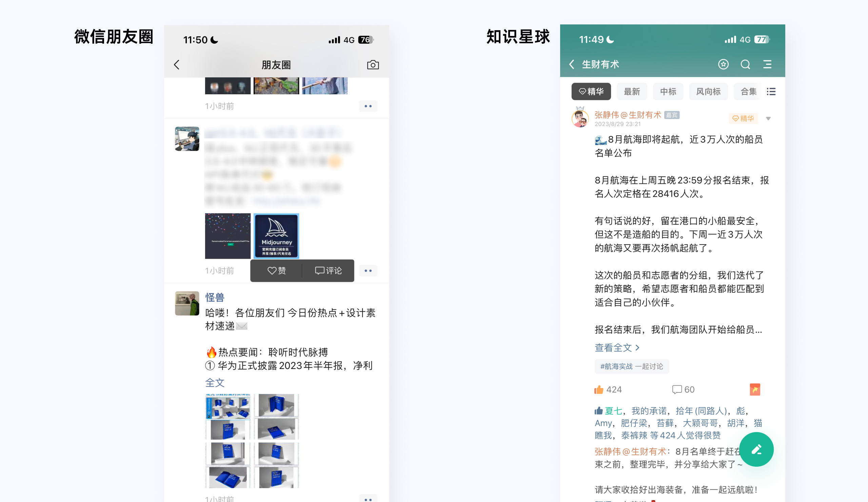This screenshot has height=502, width=868.
Task: Like the post with 424 thumbs up
Action: pyautogui.click(x=599, y=390)
